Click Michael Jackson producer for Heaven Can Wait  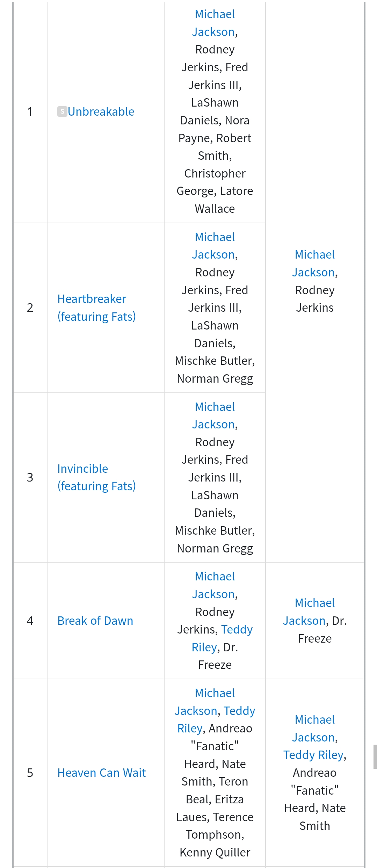pyautogui.click(x=314, y=729)
